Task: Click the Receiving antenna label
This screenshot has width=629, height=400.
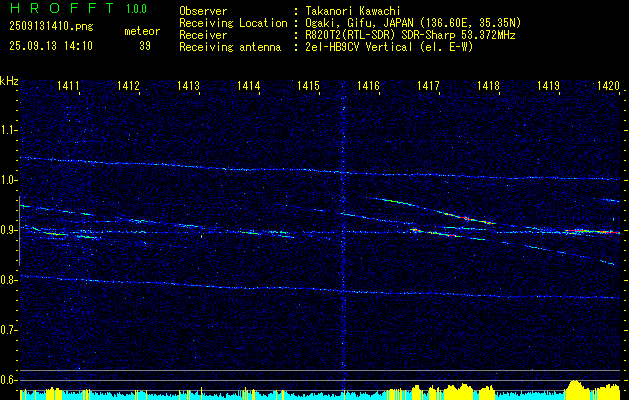Action: point(230,47)
